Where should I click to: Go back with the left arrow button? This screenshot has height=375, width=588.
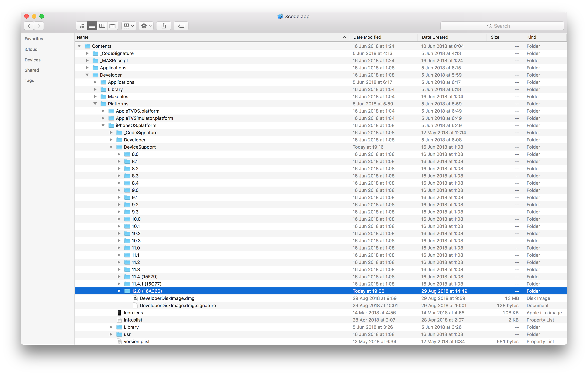coord(29,26)
